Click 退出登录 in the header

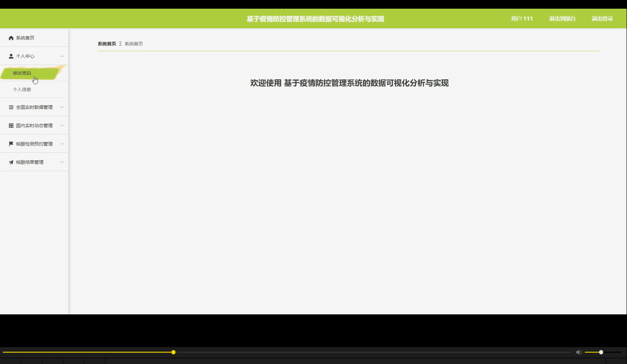tap(602, 19)
